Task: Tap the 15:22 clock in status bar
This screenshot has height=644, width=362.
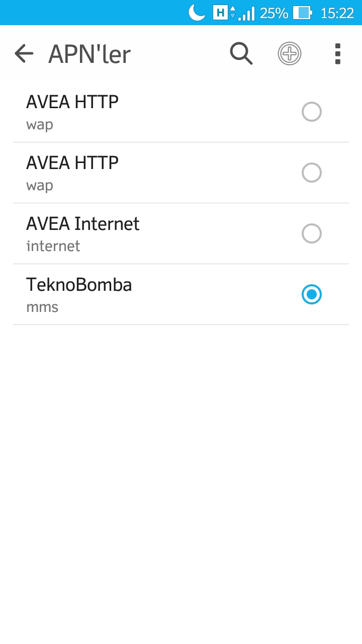Action: point(337,13)
